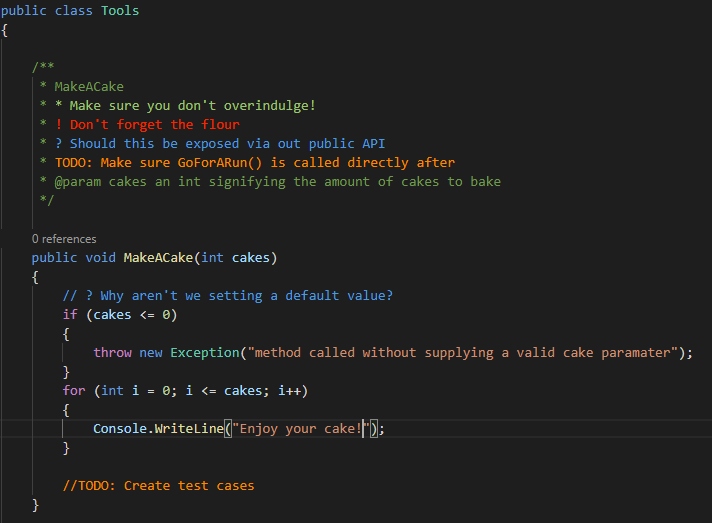712x523 pixels.
Task: Click the Exception type in throw statement
Action: click(205, 353)
